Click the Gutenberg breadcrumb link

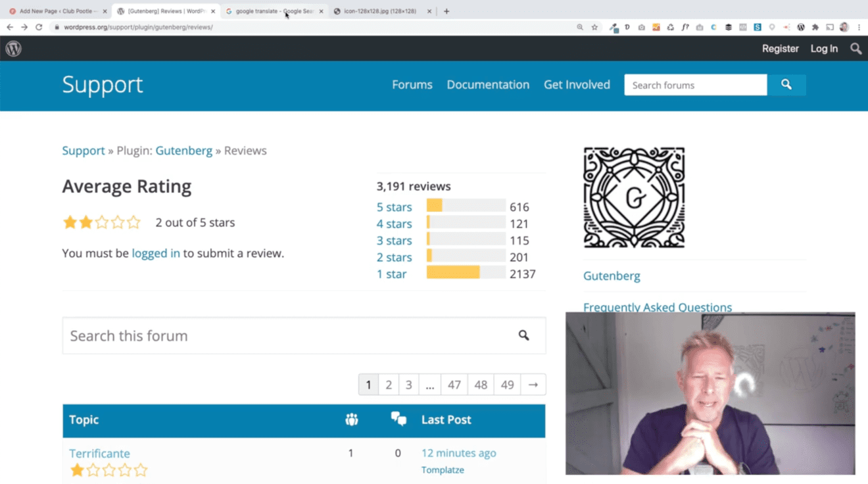183,151
